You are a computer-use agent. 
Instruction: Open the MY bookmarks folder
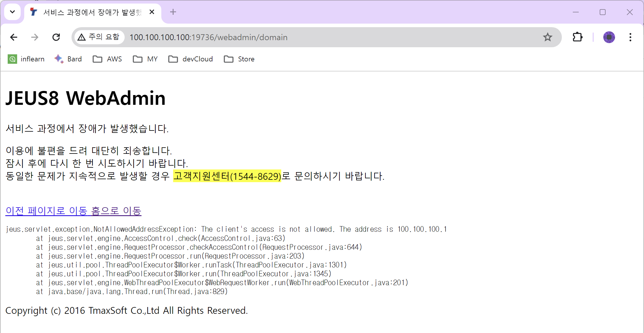pyautogui.click(x=145, y=59)
